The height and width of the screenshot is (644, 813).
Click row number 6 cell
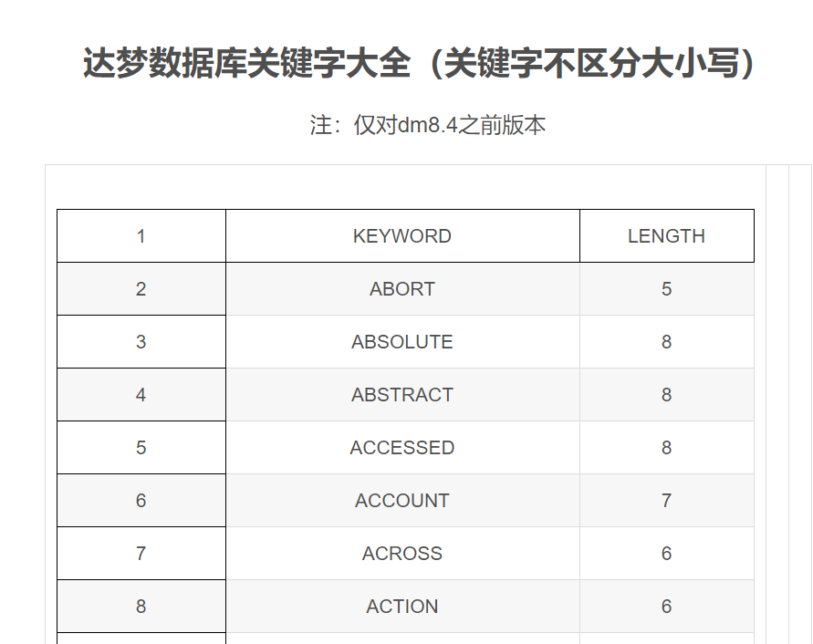point(141,501)
